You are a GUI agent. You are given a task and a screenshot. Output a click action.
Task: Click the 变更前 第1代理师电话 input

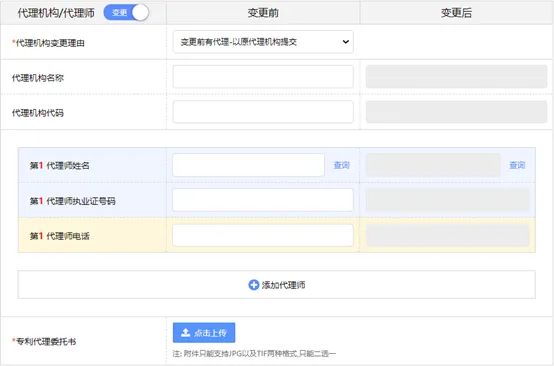tap(263, 235)
